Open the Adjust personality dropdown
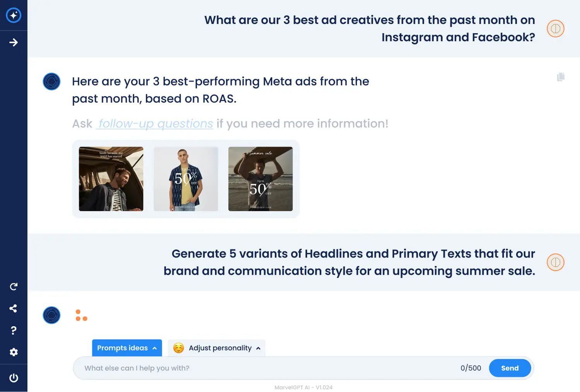580x392 pixels. click(217, 348)
